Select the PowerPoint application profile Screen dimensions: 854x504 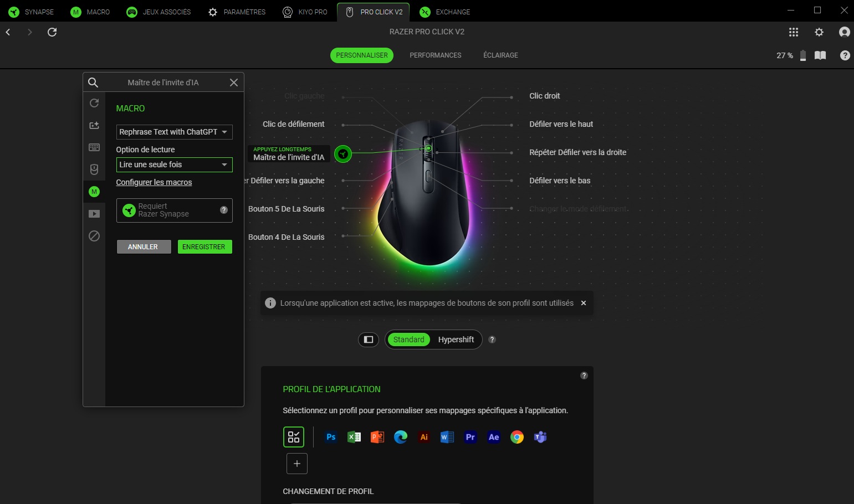377,437
